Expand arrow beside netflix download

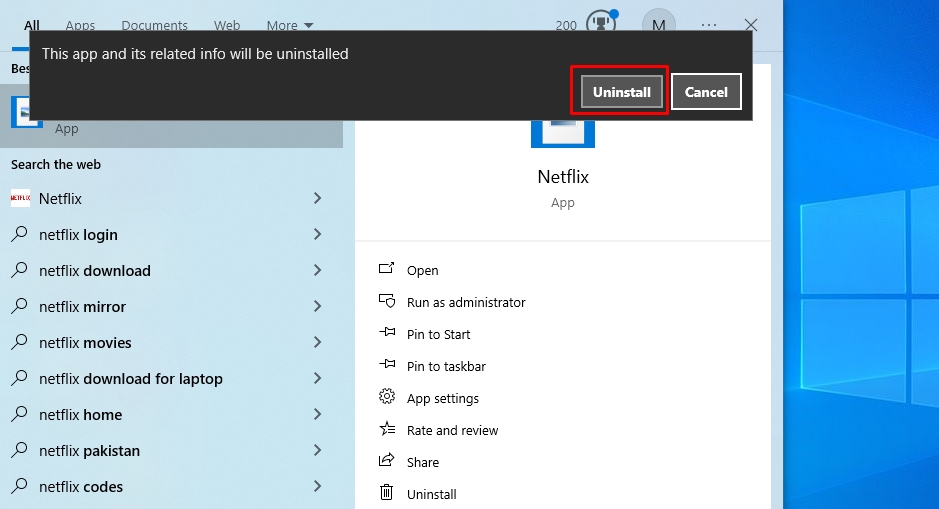tap(317, 270)
